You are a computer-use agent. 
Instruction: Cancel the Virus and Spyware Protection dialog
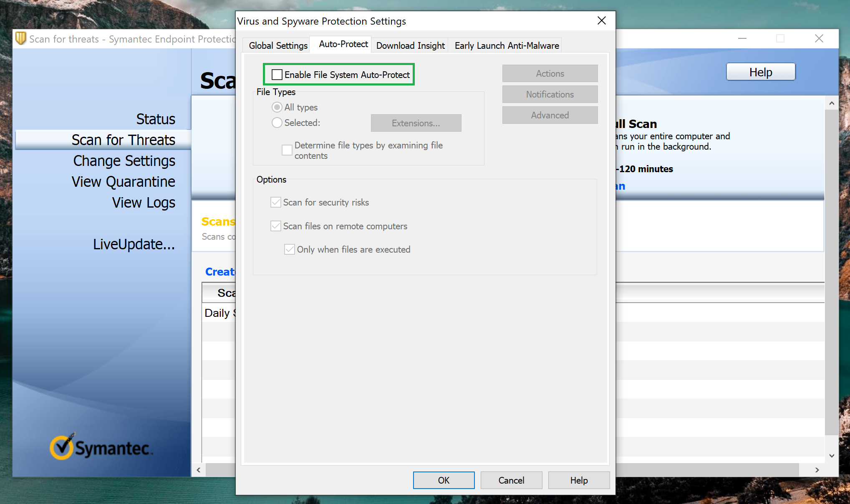[x=511, y=480]
